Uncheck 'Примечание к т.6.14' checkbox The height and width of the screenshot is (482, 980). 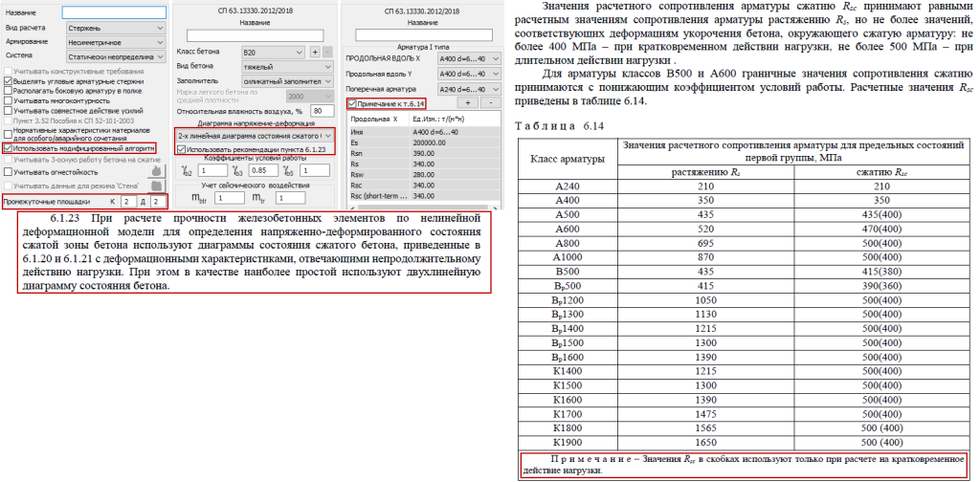pyautogui.click(x=353, y=102)
